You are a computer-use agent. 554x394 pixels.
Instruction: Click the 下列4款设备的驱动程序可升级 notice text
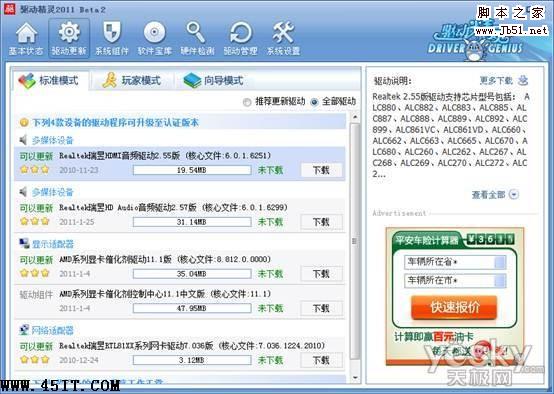115,123
